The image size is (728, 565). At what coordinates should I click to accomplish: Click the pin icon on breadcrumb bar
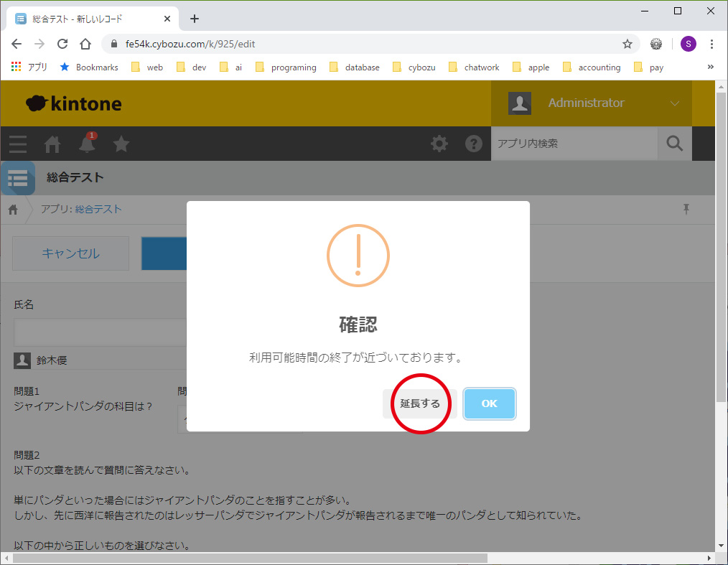pos(686,210)
